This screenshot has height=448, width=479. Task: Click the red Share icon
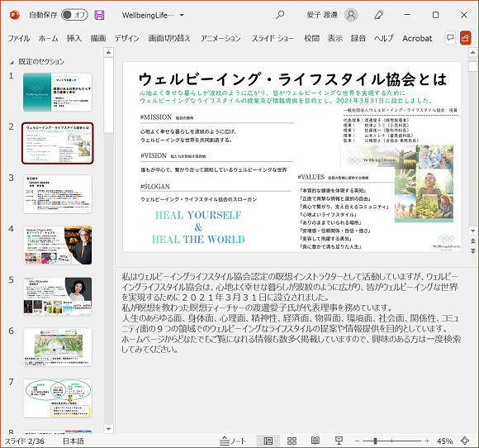point(465,38)
